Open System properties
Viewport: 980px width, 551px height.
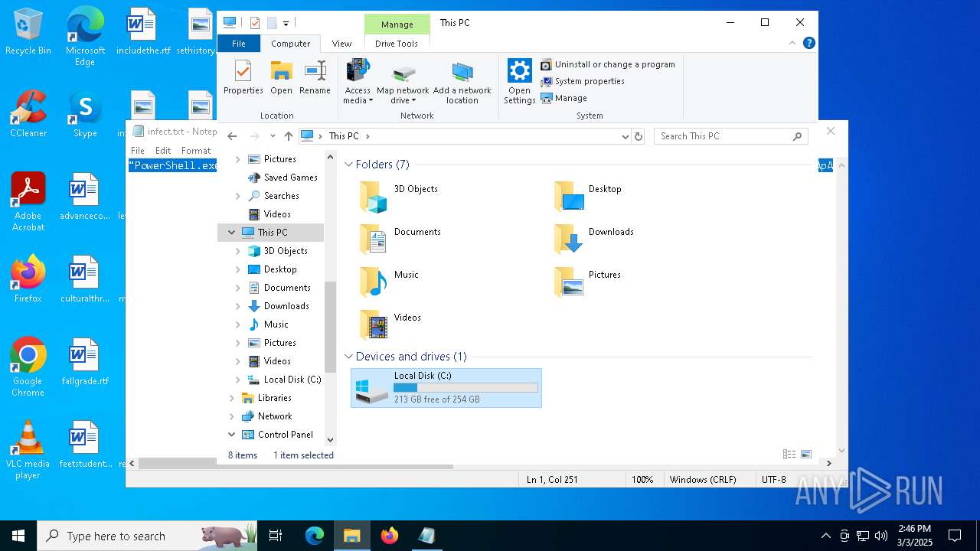click(583, 81)
